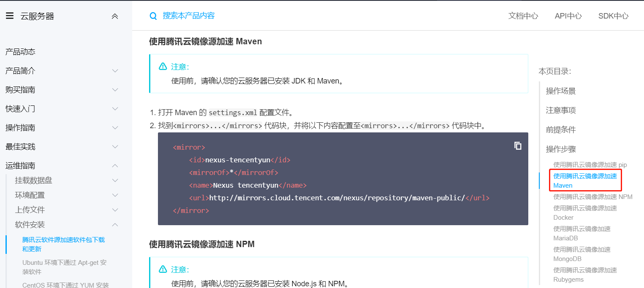Open SDK中心

[x=613, y=16]
